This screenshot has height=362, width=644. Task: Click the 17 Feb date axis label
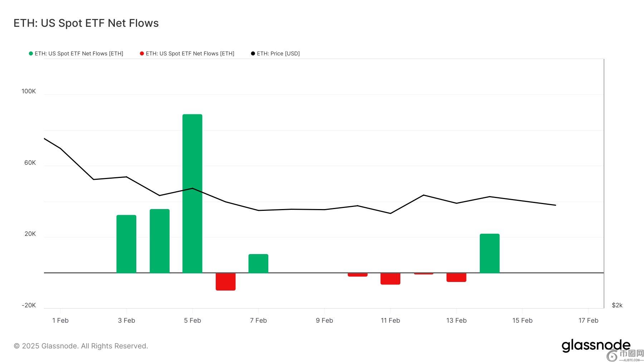click(x=588, y=321)
